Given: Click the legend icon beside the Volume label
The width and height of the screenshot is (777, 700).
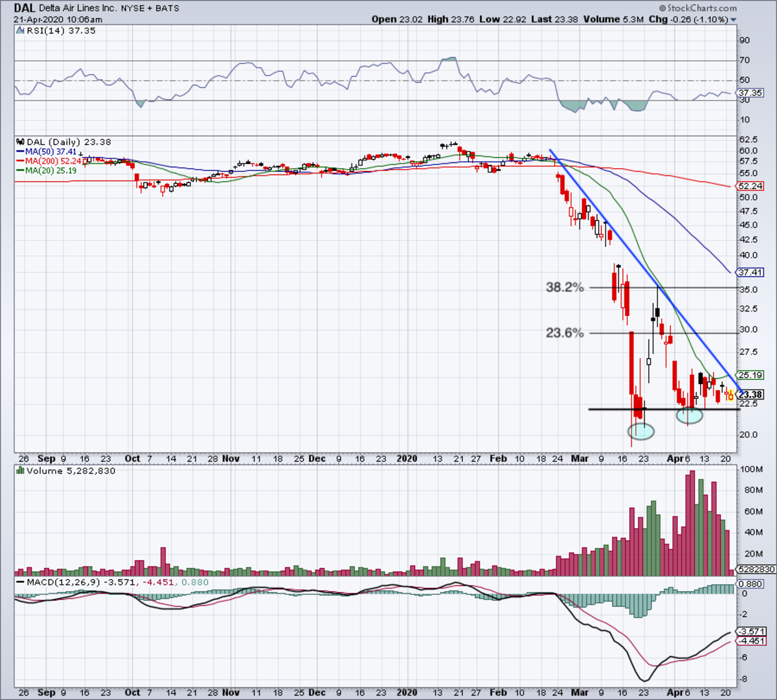Looking at the screenshot, I should pos(21,471).
